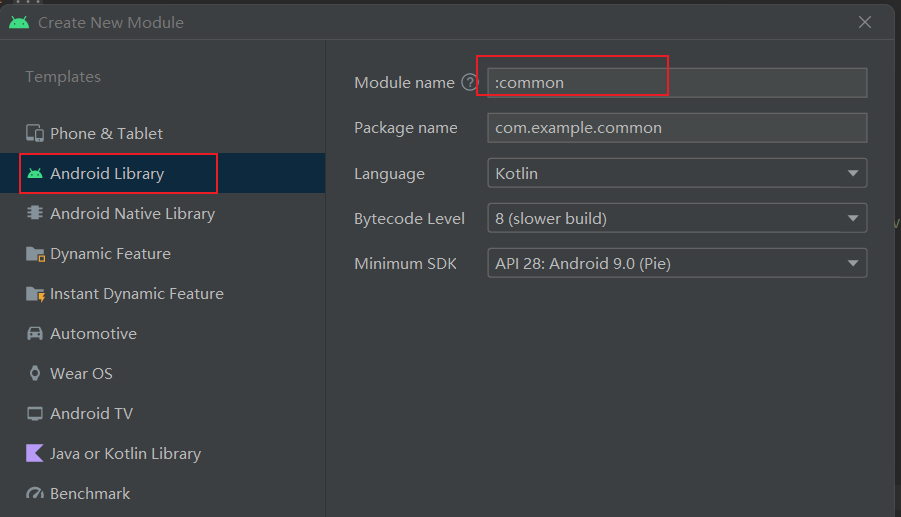Choose the Wear OS template
The image size is (901, 517).
(81, 373)
